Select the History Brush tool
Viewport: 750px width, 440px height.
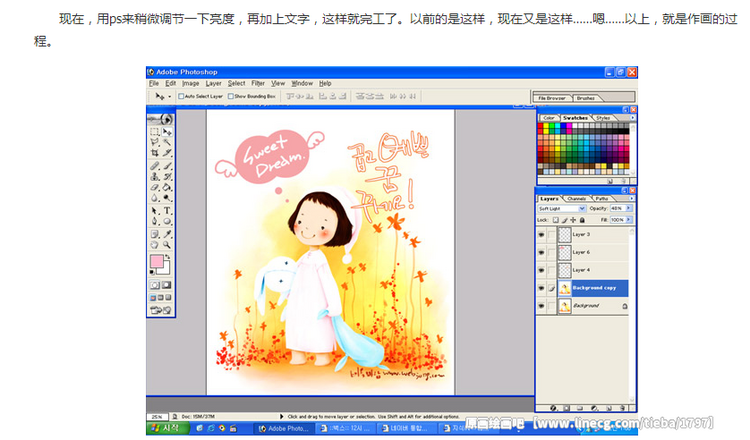coord(167,176)
